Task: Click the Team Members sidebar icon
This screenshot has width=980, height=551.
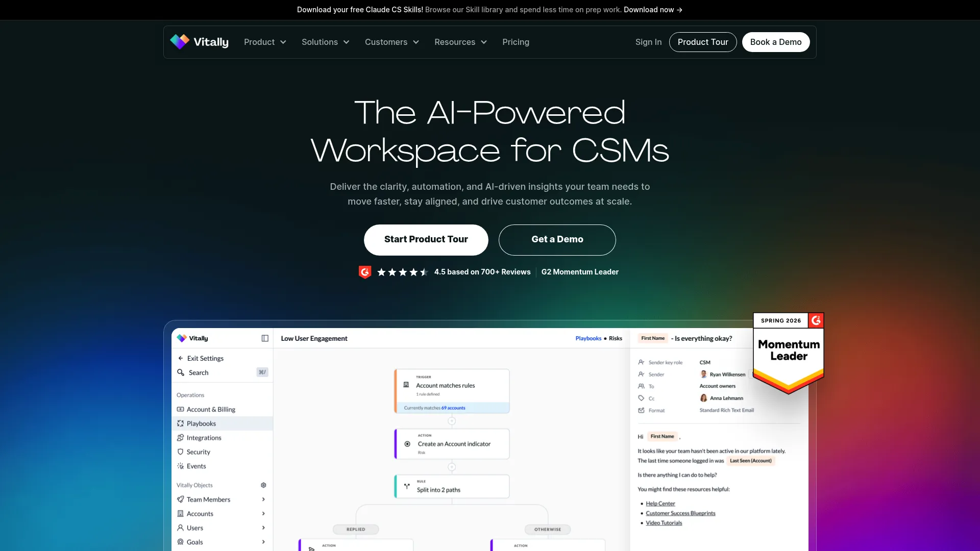Action: pyautogui.click(x=180, y=499)
